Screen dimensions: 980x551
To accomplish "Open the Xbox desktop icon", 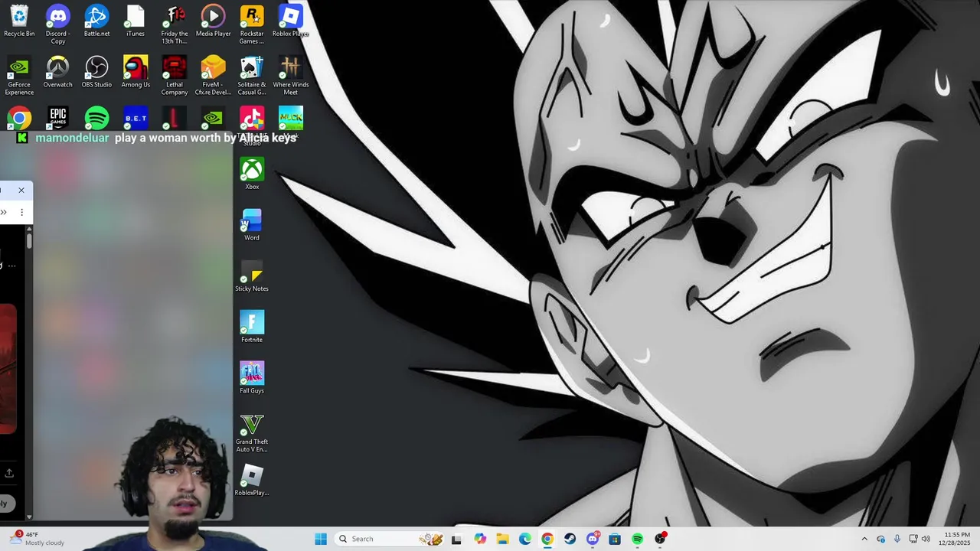I will [x=252, y=174].
